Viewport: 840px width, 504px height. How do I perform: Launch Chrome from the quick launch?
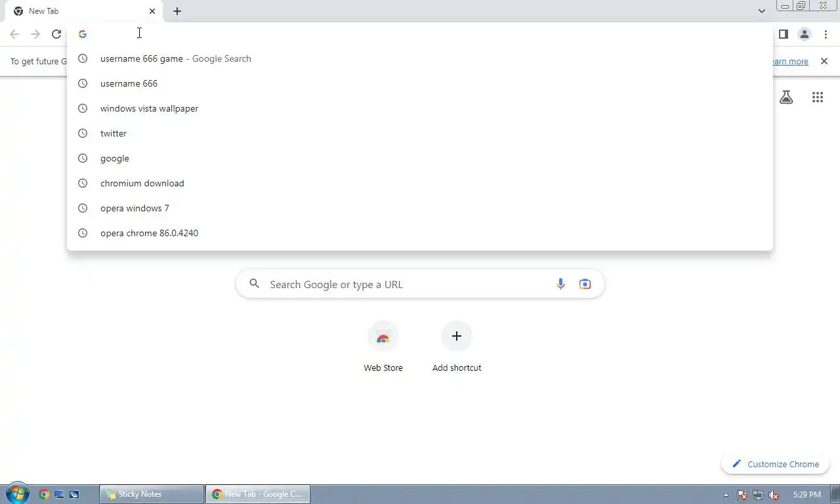(x=44, y=494)
